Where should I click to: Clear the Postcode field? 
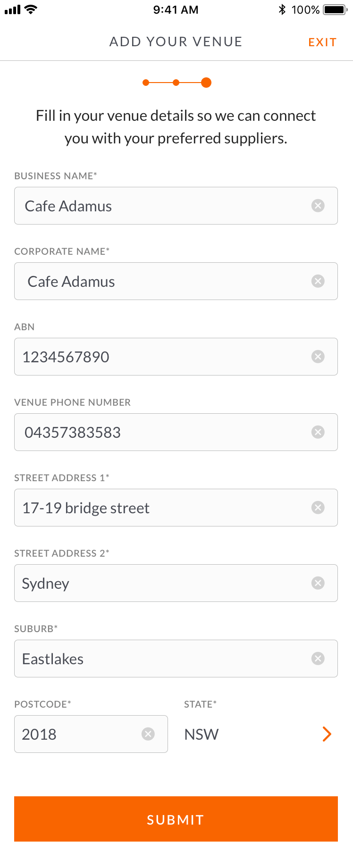(148, 734)
